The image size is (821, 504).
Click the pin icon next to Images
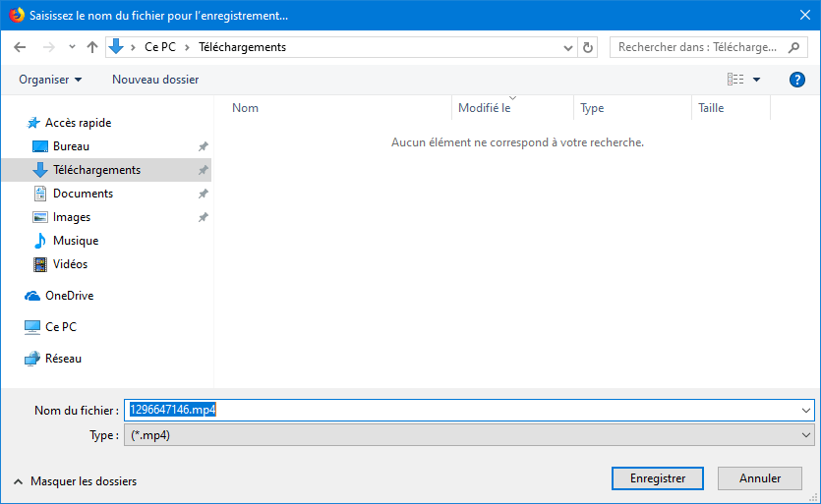coord(204,217)
